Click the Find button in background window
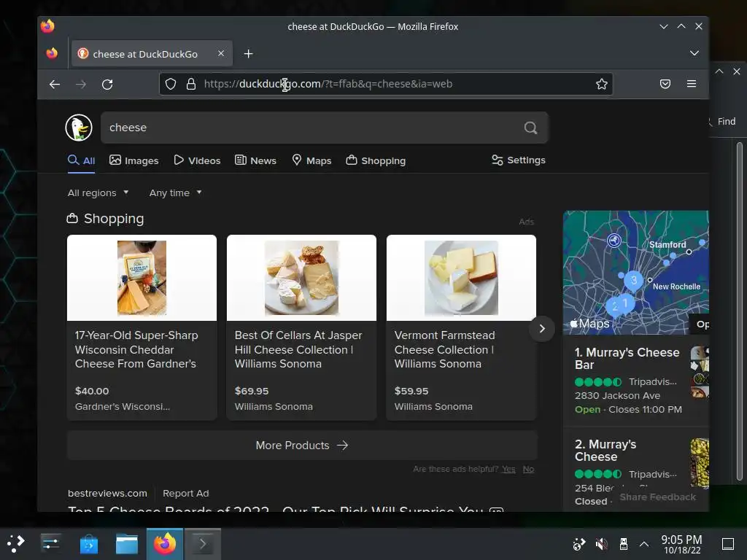 tap(722, 122)
